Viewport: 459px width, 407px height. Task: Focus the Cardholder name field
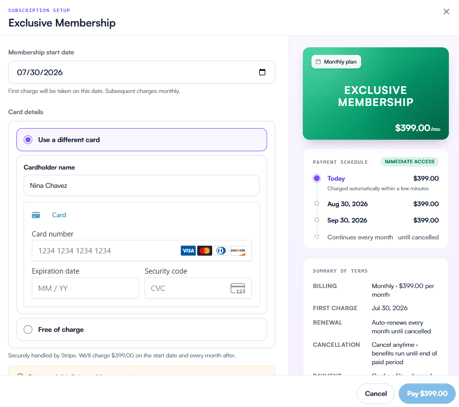click(142, 185)
